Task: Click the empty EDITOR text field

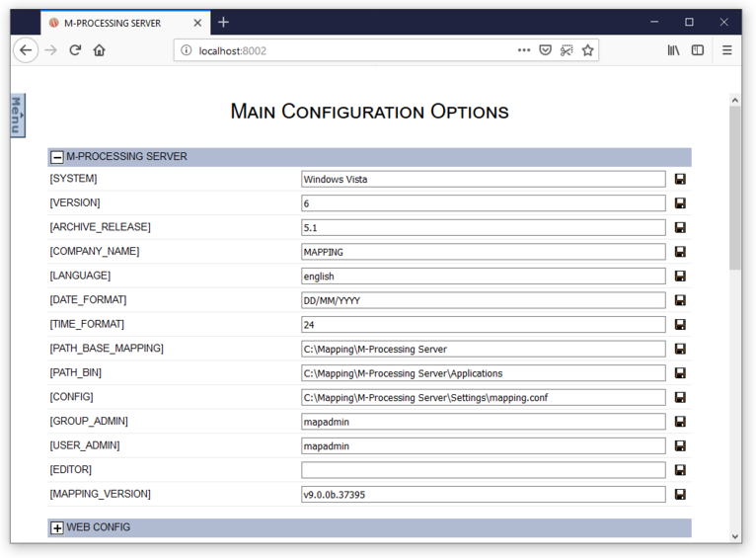Action: (483, 470)
